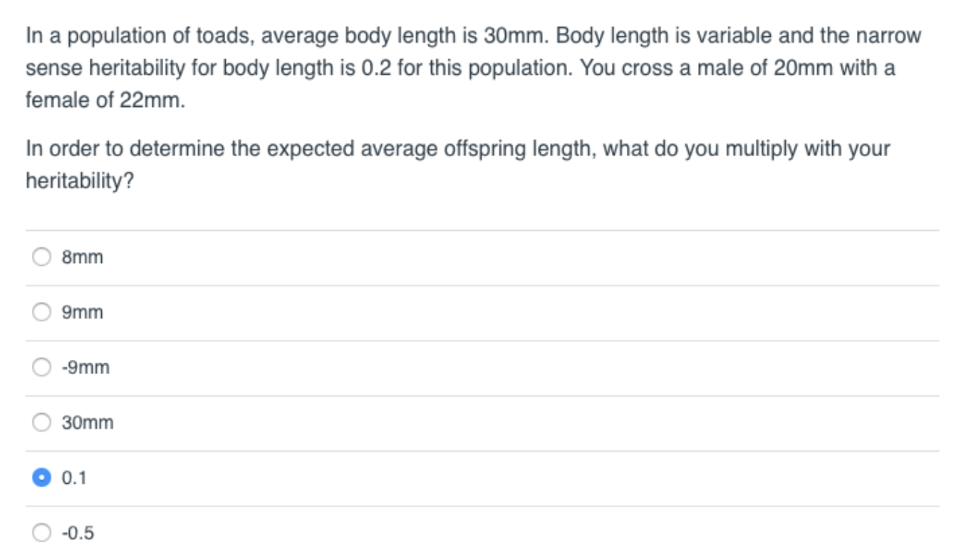Image resolution: width=966 pixels, height=560 pixels.
Task: Click the radio button next to -0.5
Action: 41,531
